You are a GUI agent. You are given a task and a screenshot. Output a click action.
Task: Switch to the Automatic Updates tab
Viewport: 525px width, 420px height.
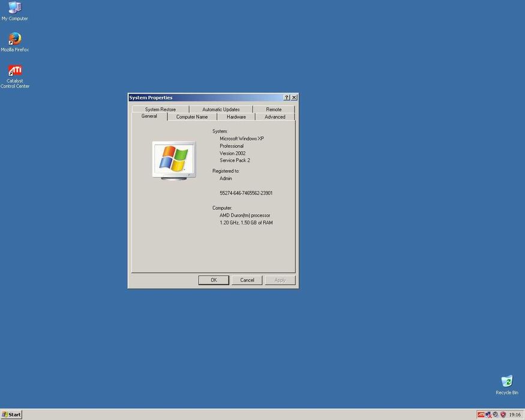(x=221, y=109)
